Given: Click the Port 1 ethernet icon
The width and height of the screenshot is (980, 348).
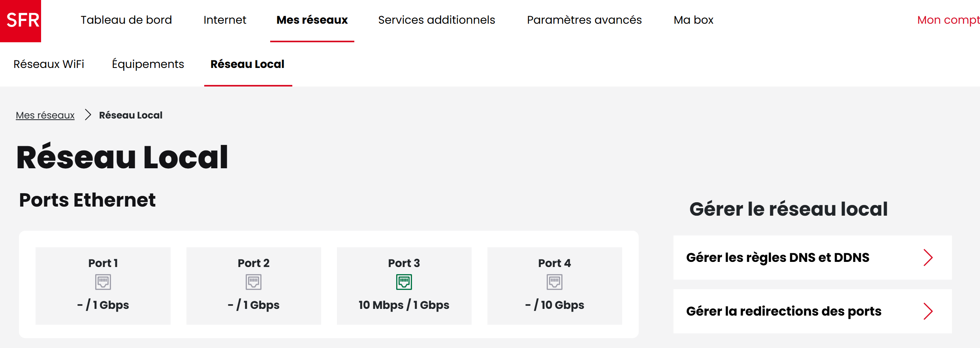Looking at the screenshot, I should (103, 282).
